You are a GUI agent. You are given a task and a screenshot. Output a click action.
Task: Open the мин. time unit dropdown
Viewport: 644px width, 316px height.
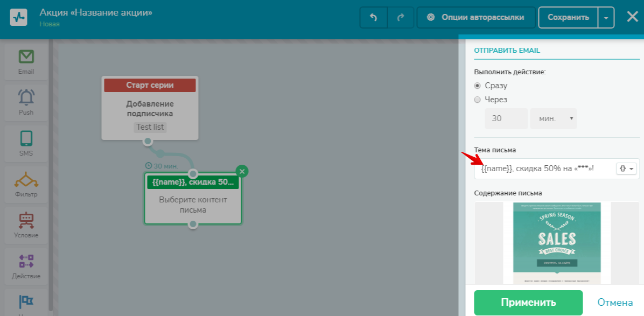554,118
